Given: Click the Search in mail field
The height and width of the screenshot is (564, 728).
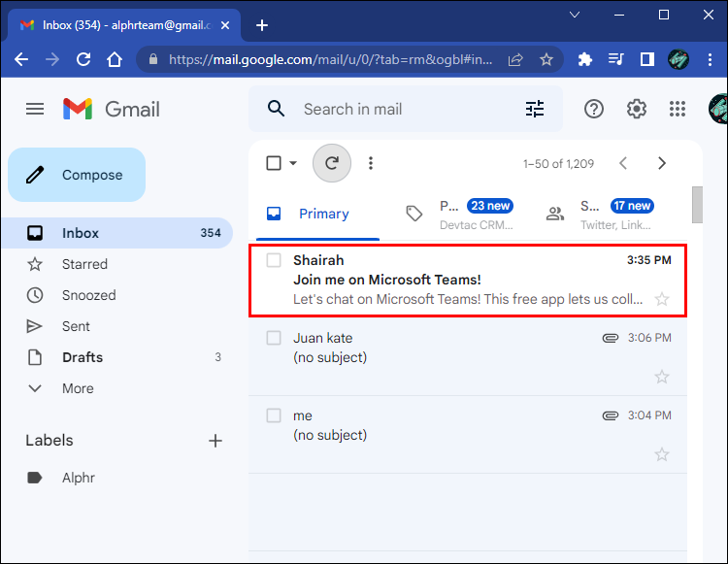Looking at the screenshot, I should pos(404,109).
